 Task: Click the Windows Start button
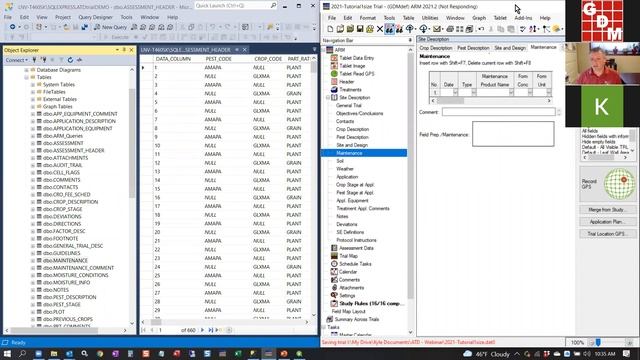coord(7,353)
